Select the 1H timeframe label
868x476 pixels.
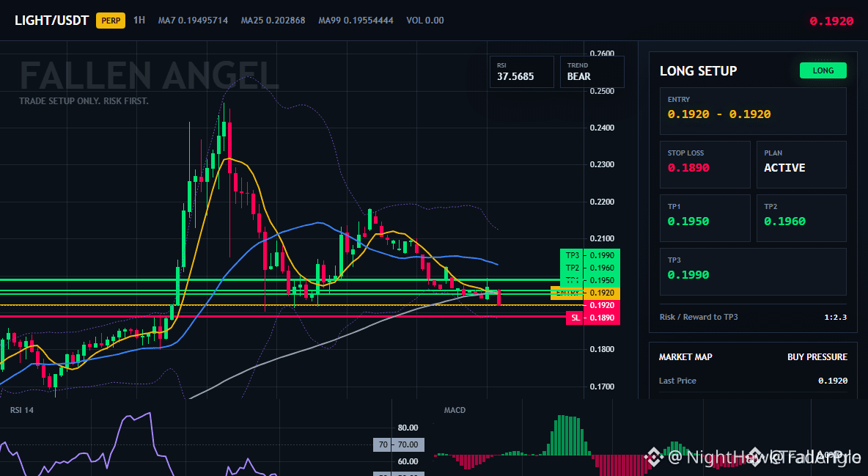pyautogui.click(x=139, y=20)
